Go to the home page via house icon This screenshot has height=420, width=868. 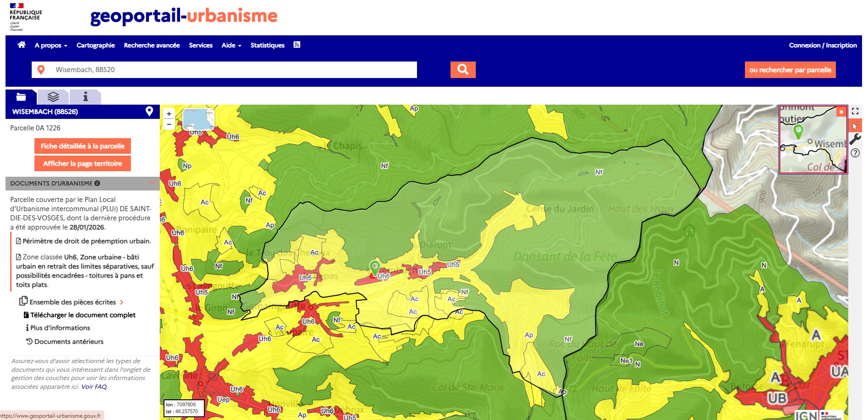[x=22, y=45]
